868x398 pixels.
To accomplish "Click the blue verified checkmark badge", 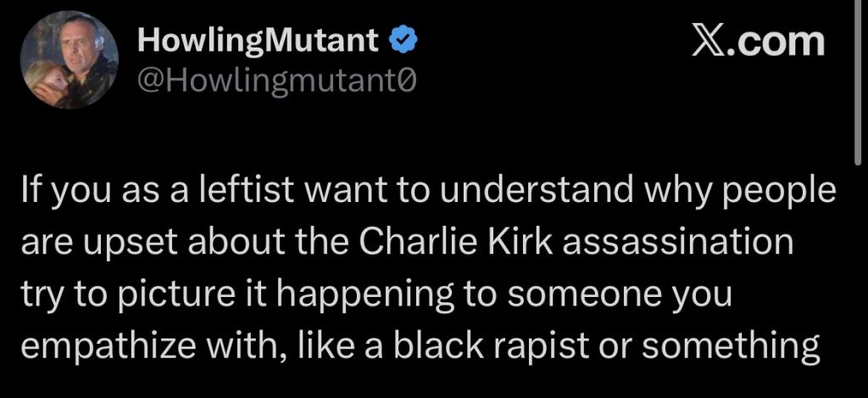I will [402, 39].
